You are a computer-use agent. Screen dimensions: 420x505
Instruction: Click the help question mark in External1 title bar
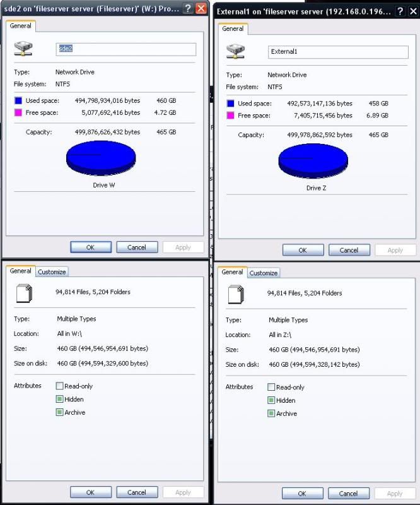pos(400,12)
